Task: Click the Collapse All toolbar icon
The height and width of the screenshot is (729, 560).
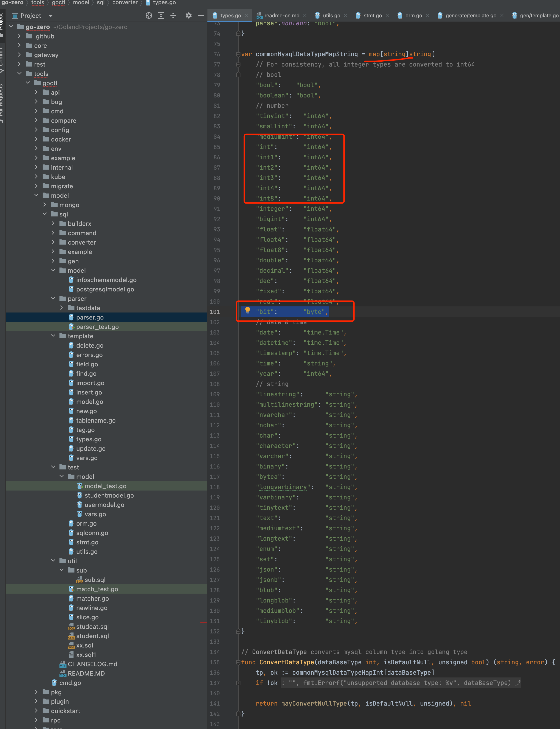Action: tap(173, 16)
